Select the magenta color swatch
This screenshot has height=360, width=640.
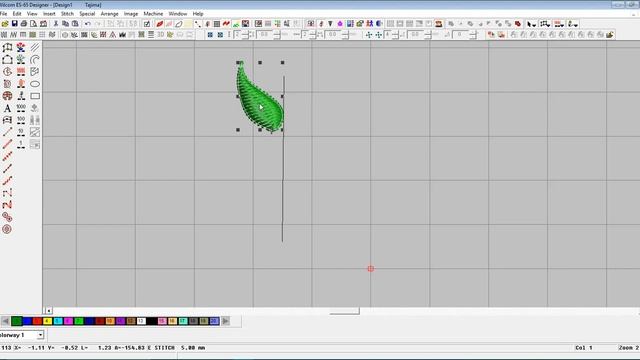[68, 321]
